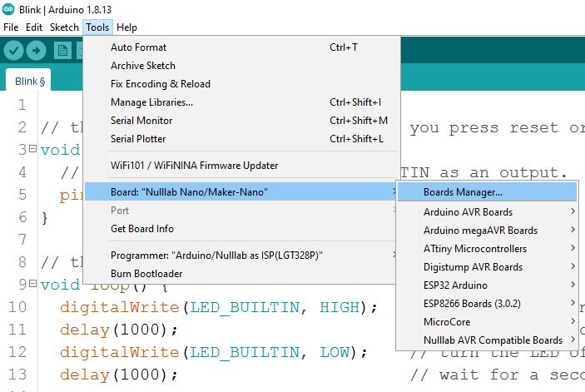Open the Programmer submenu entry
Image resolution: width=585 pixels, height=392 pixels.
(216, 256)
